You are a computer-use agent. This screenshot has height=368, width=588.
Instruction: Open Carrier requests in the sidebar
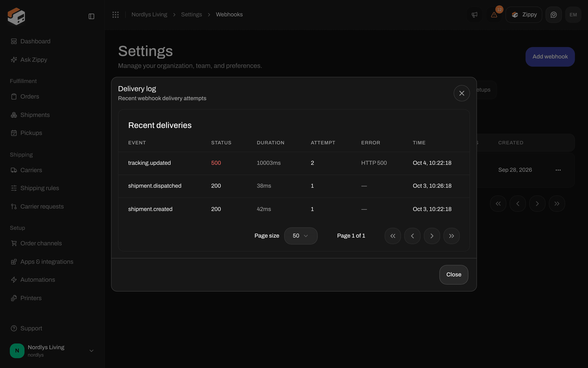point(52,206)
